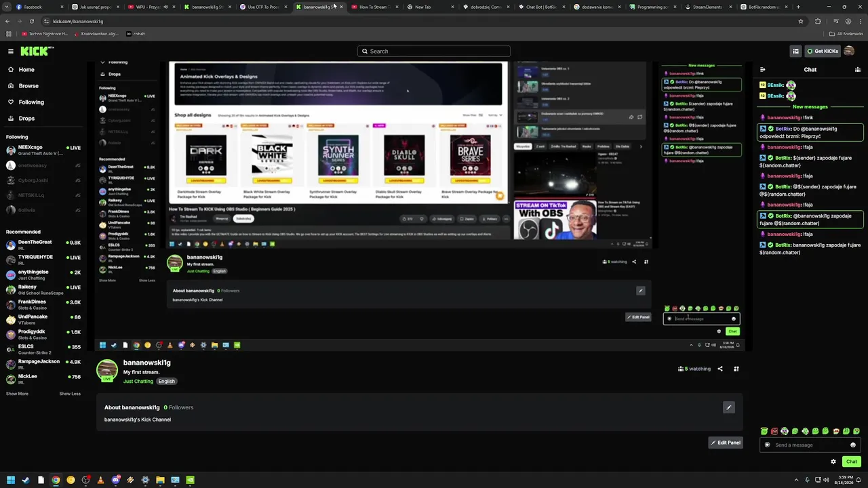
Task: Open a new browser tab
Action: click(798, 7)
